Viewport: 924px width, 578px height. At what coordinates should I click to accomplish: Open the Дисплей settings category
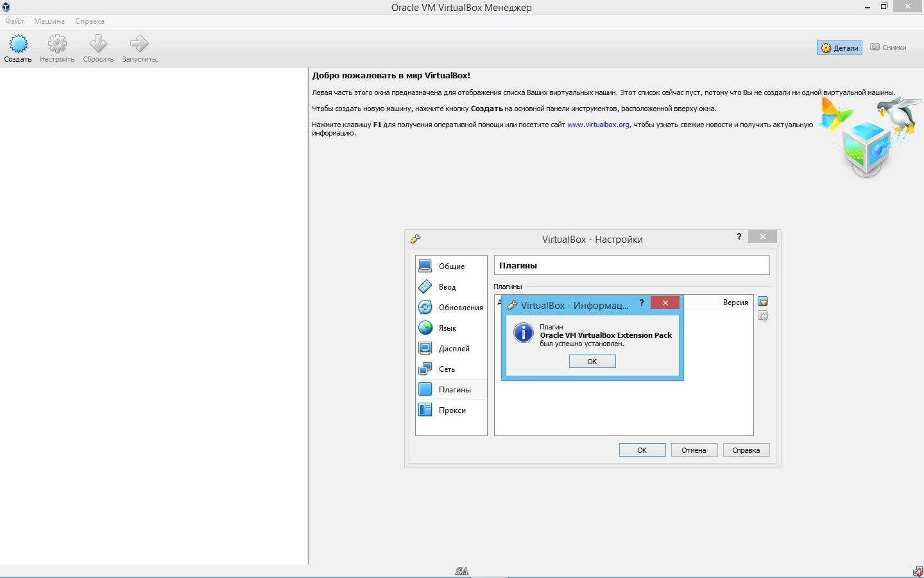451,348
